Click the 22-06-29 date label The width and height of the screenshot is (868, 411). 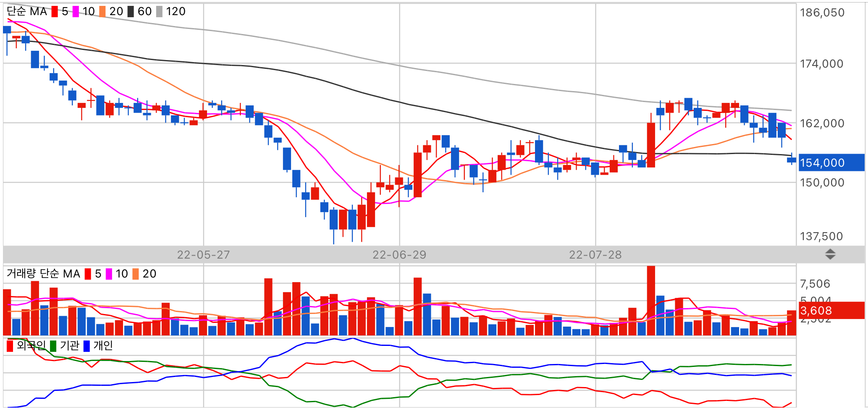399,255
